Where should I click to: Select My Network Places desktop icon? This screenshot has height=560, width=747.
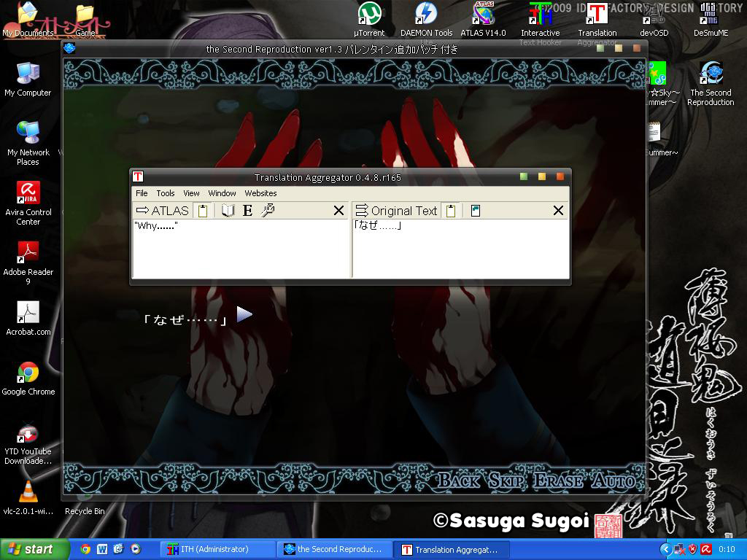tap(28, 144)
